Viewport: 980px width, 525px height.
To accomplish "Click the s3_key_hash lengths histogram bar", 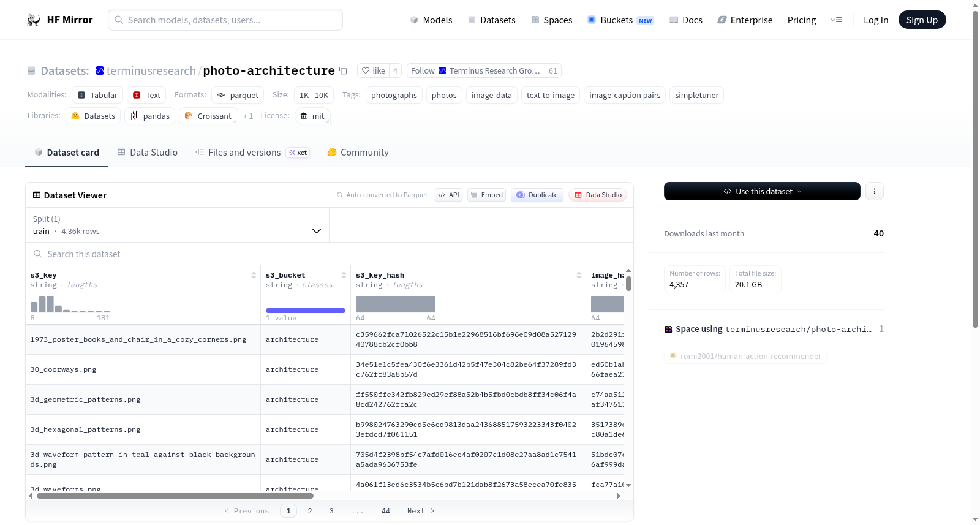I will (x=396, y=304).
